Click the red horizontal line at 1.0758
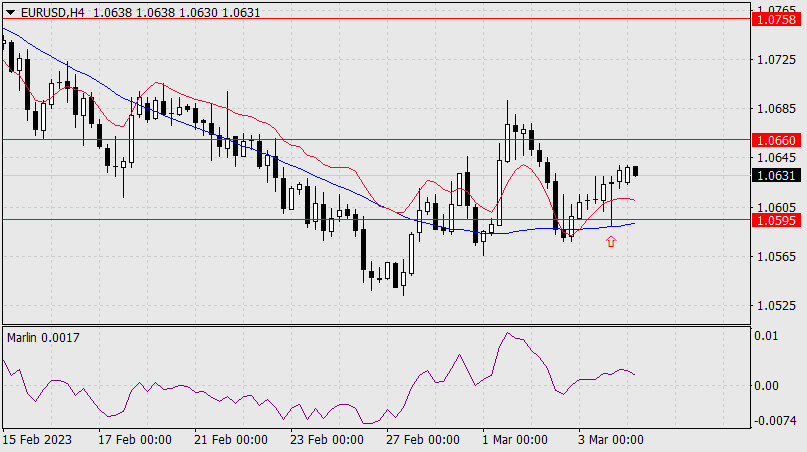 coord(377,19)
